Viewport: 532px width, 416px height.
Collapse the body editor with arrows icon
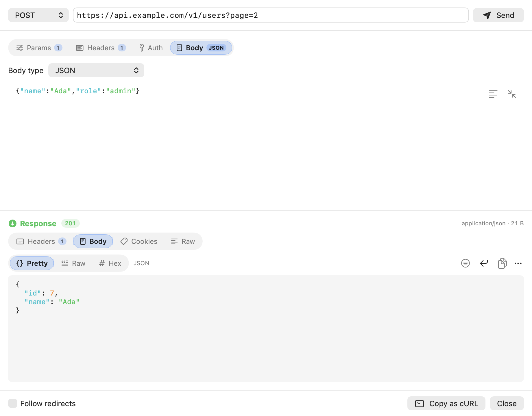511,94
